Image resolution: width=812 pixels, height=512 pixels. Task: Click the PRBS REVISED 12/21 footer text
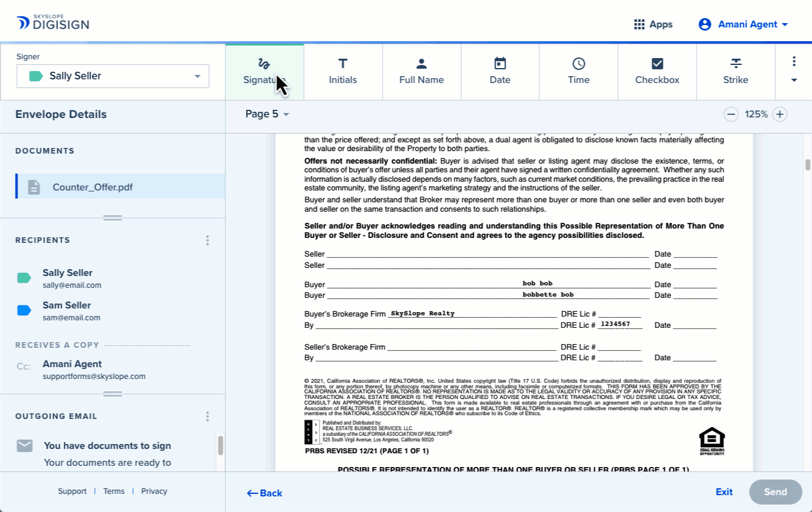(367, 451)
